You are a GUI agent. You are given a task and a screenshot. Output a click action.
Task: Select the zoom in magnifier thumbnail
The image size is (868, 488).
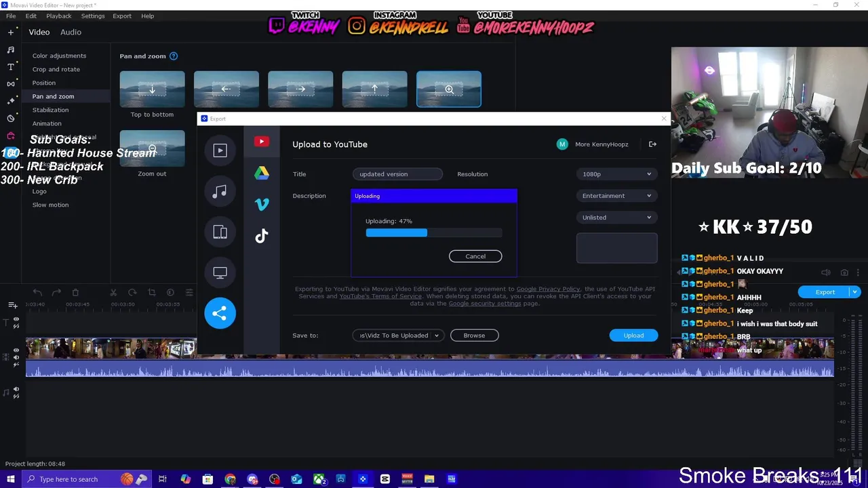(449, 89)
